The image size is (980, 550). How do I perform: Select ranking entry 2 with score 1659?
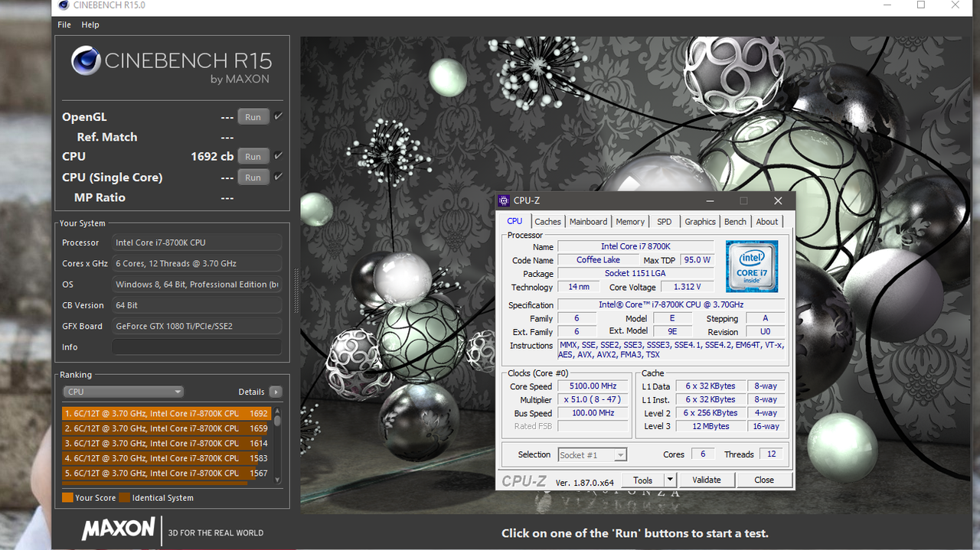coord(167,428)
